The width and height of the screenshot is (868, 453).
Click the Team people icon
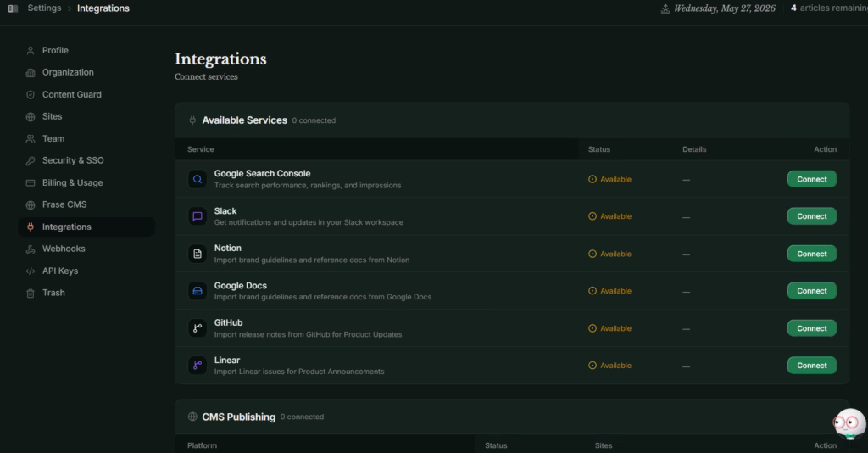(31, 139)
